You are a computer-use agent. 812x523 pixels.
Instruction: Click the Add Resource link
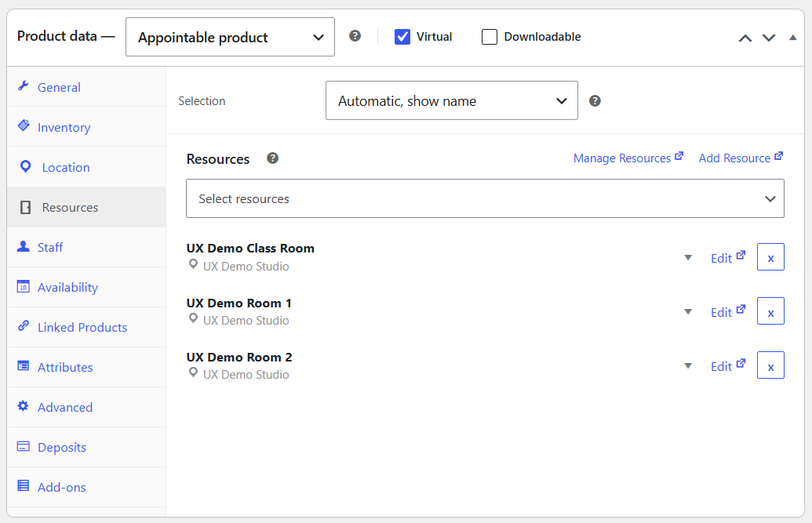[741, 158]
